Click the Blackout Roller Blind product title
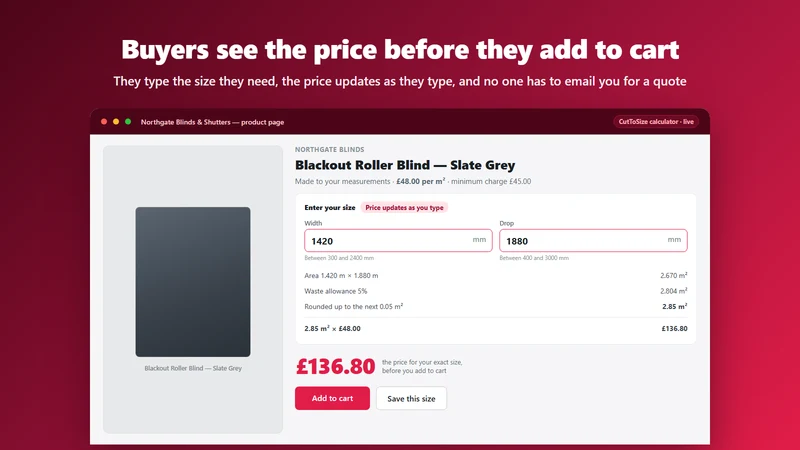The width and height of the screenshot is (800, 450). (x=405, y=165)
